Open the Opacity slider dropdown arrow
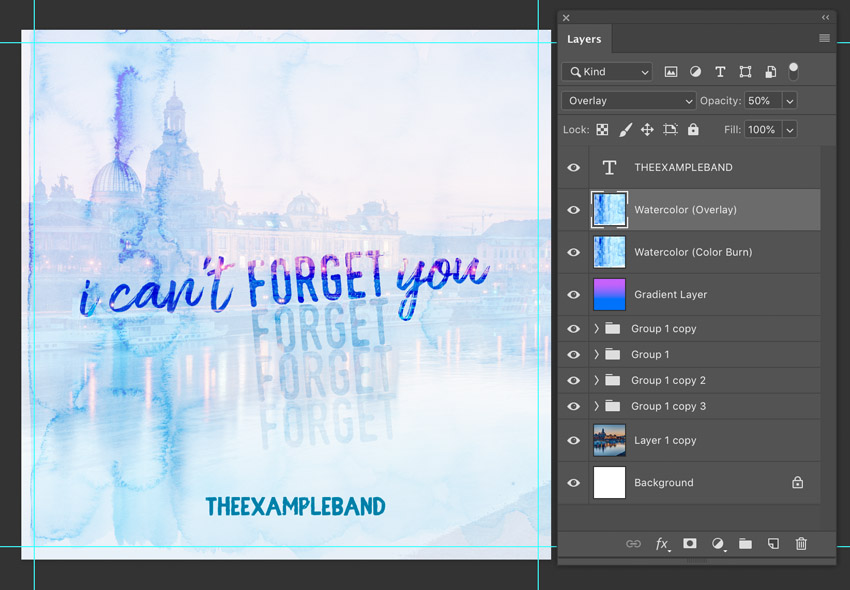 (790, 101)
